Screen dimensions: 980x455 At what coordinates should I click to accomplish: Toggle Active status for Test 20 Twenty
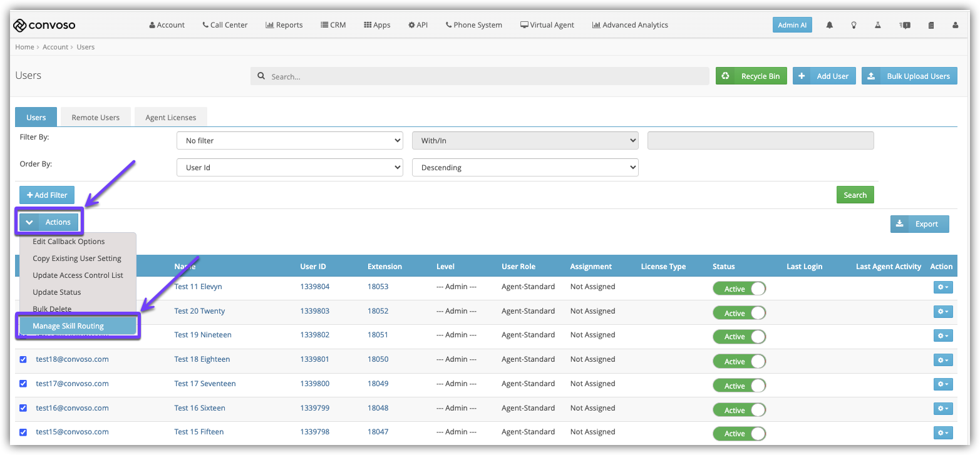click(x=740, y=313)
